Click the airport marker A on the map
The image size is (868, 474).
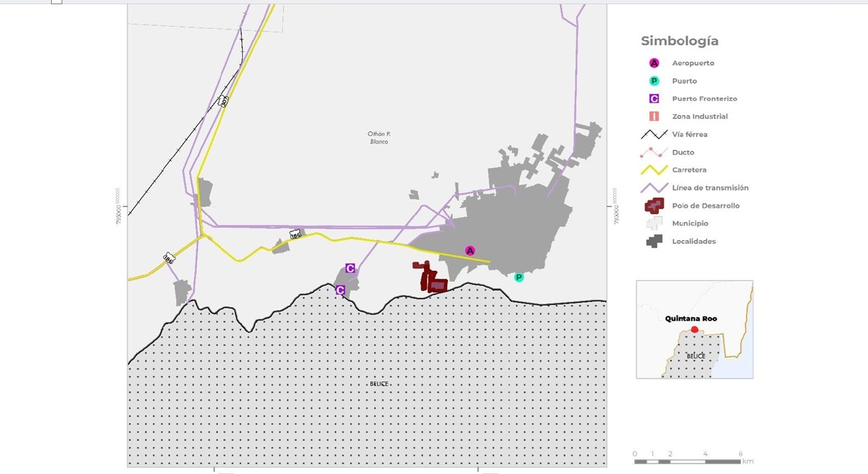coord(470,251)
